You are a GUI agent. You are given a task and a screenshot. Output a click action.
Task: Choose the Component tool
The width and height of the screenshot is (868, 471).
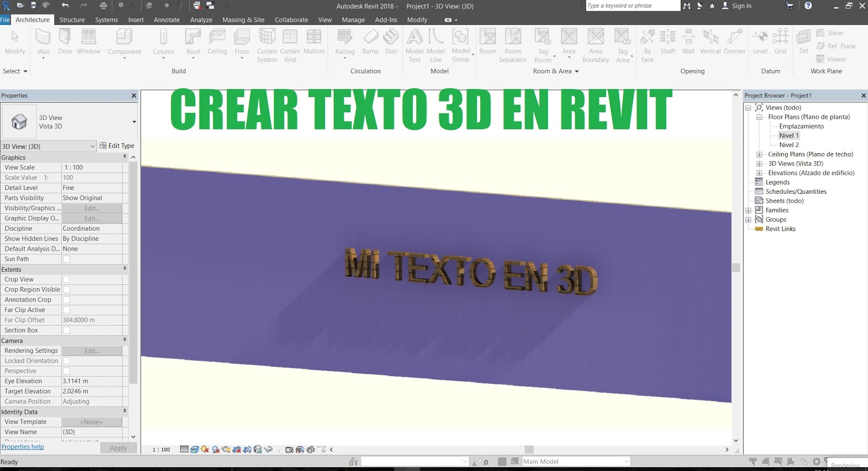point(124,42)
